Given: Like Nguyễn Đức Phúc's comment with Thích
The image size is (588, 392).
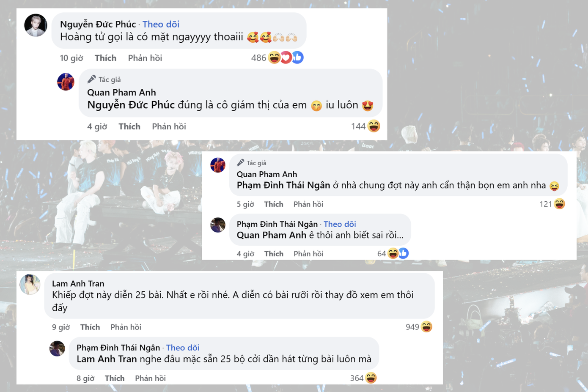Looking at the screenshot, I should coord(105,58).
